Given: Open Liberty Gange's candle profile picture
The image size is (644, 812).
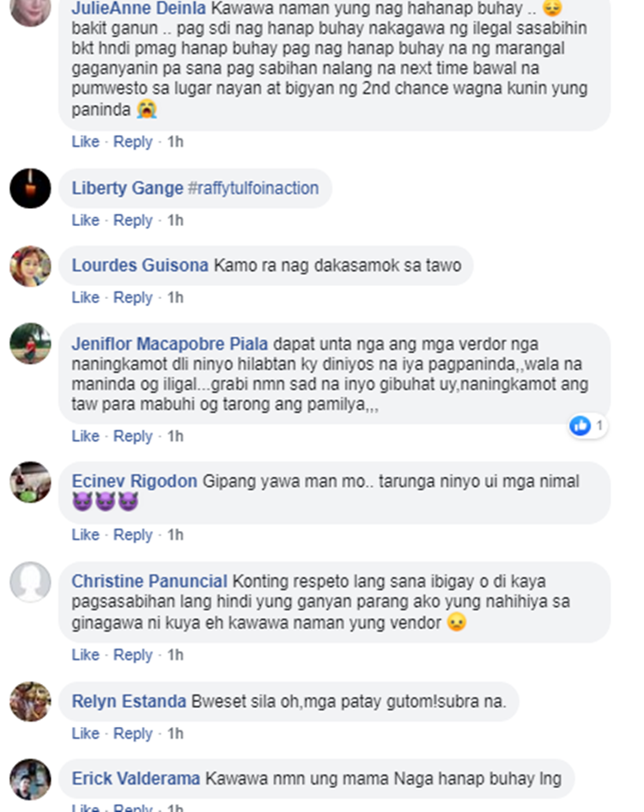Looking at the screenshot, I should (x=30, y=188).
